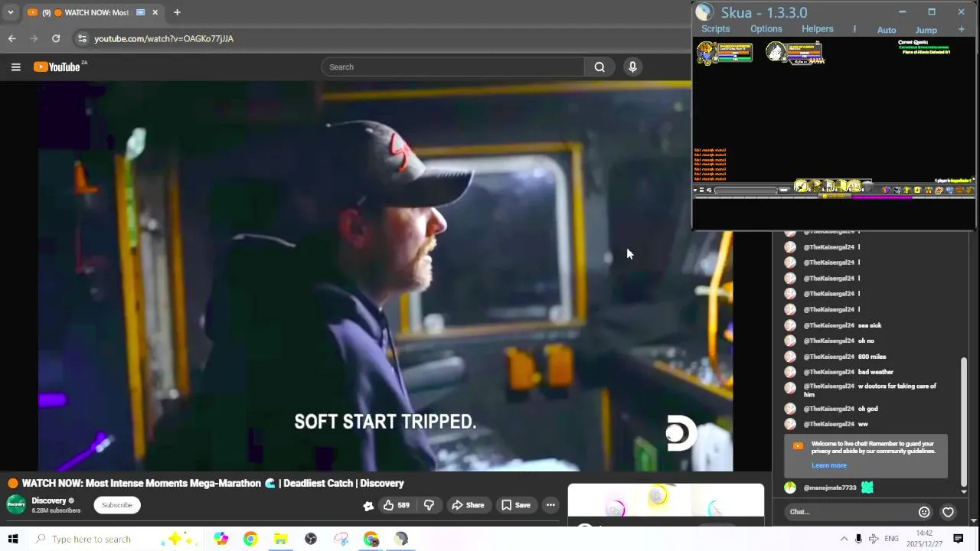Open a new browser tab
The image size is (980, 551).
pos(177,12)
